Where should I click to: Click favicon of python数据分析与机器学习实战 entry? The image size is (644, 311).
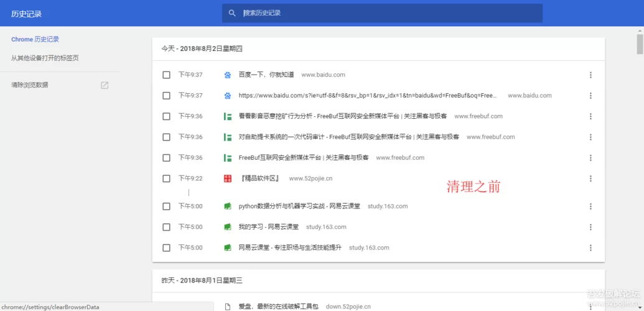coord(228,207)
